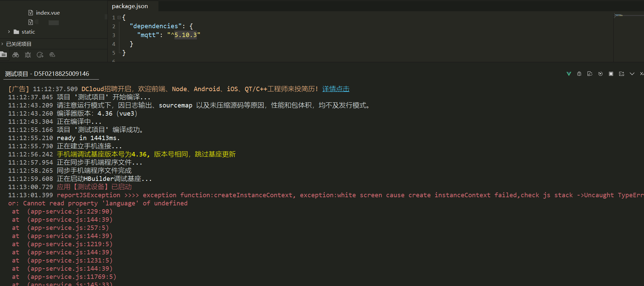Switch to the package.json tab
644x286 pixels.
point(130,6)
